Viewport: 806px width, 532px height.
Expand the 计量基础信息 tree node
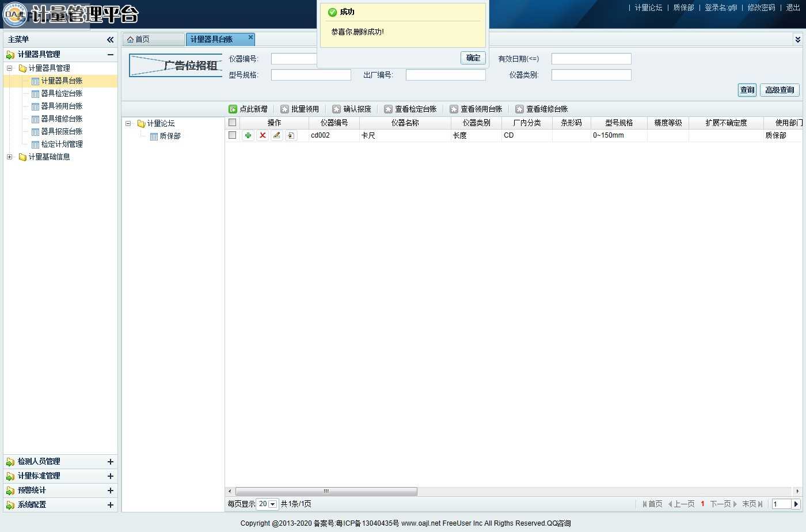click(x=9, y=157)
